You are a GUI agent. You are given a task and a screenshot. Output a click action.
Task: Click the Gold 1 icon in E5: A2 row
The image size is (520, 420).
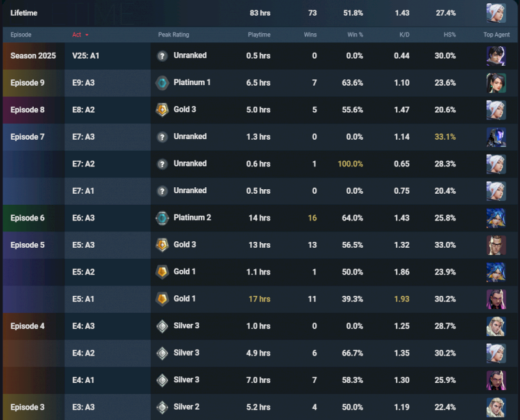162,272
